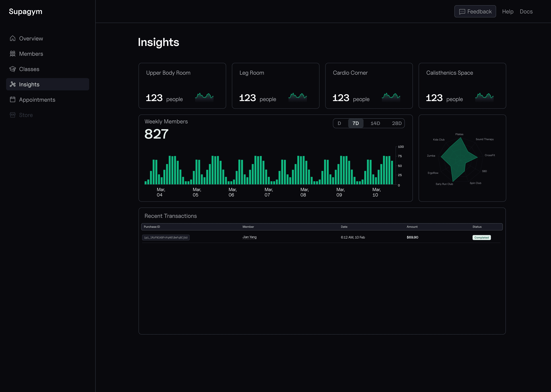Open the Upper Body Room card
This screenshot has width=551, height=392.
click(x=182, y=86)
